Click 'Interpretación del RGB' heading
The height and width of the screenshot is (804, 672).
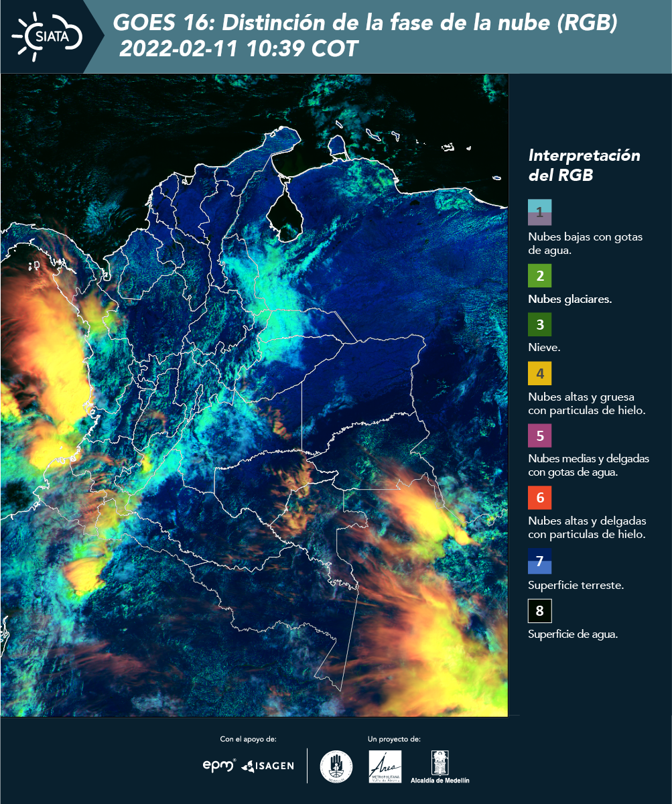click(584, 165)
